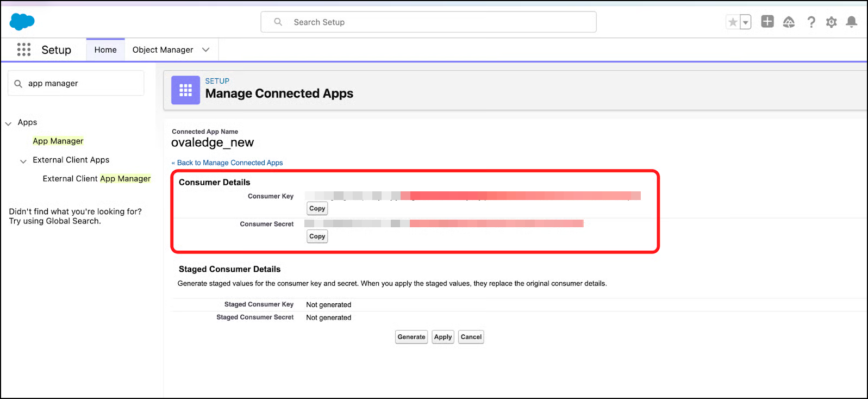Open the Trailhead guidance icon
Screen dimensions: 868x399
pos(789,22)
